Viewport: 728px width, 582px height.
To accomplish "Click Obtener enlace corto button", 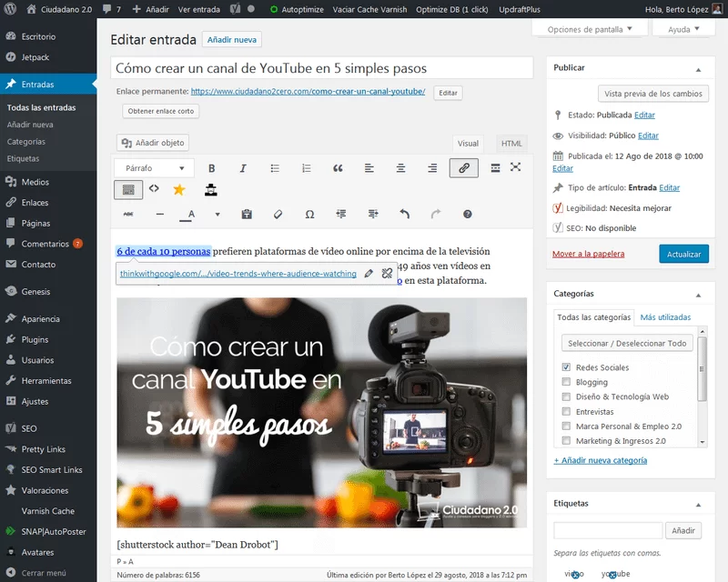I will 161,111.
